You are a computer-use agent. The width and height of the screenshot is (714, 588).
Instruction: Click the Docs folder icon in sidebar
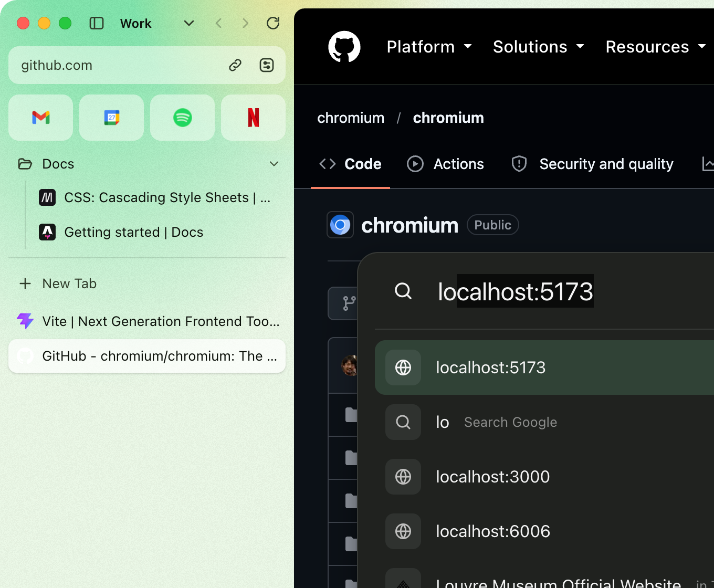(25, 164)
